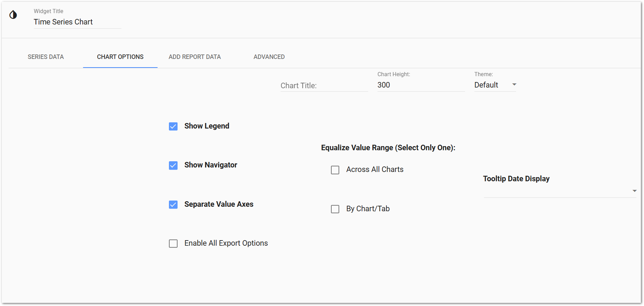Toggle the Separate Value Axes checkbox

(173, 205)
